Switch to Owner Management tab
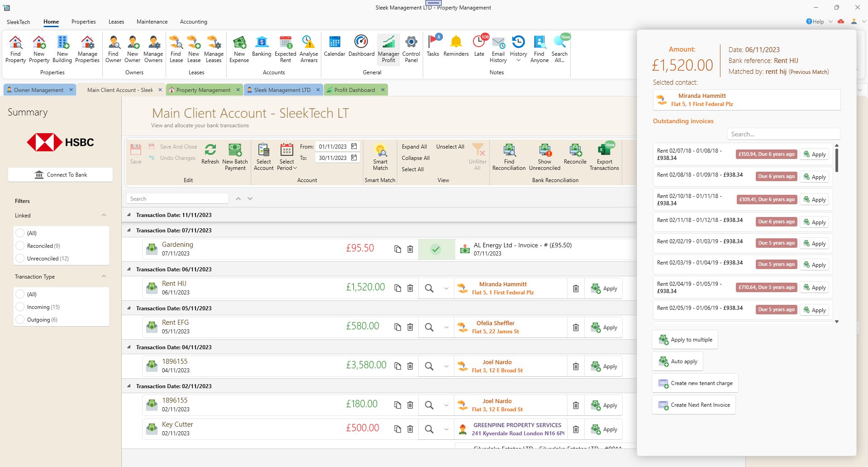 coord(39,90)
